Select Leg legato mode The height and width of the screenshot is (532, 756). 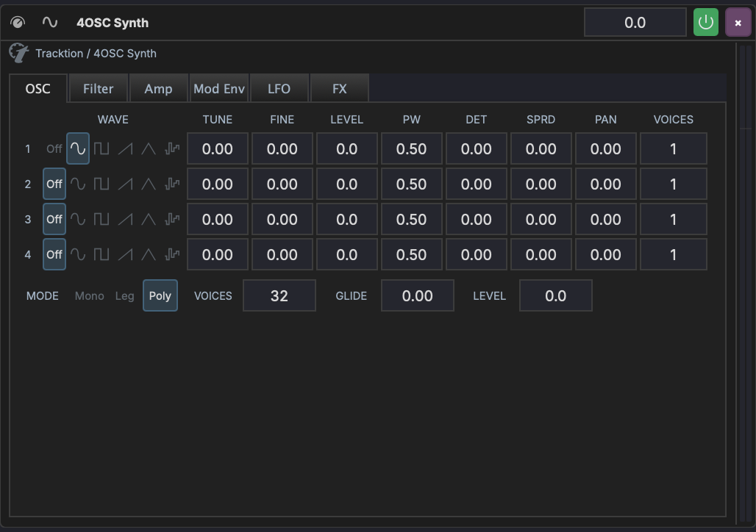coord(124,295)
